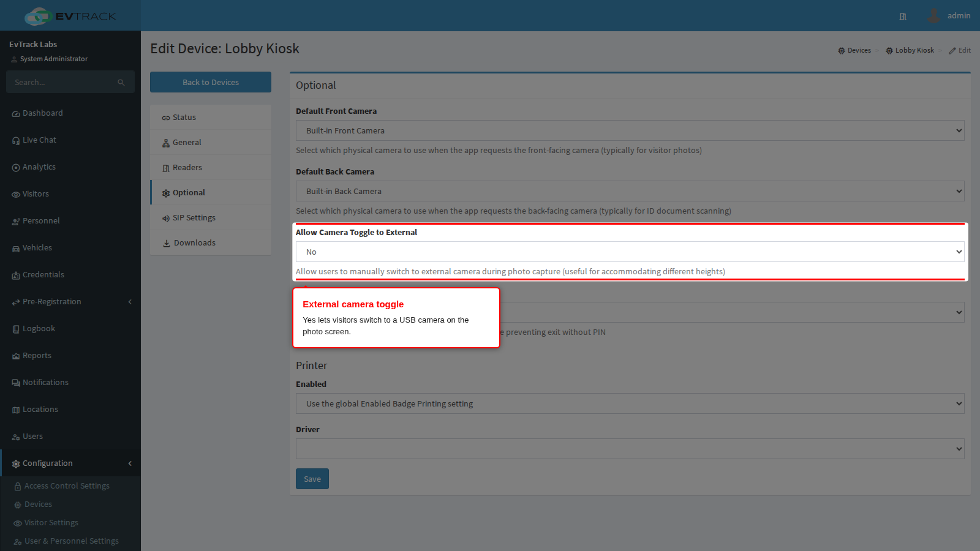
Task: Open Reports from the sidebar
Action: coord(70,356)
